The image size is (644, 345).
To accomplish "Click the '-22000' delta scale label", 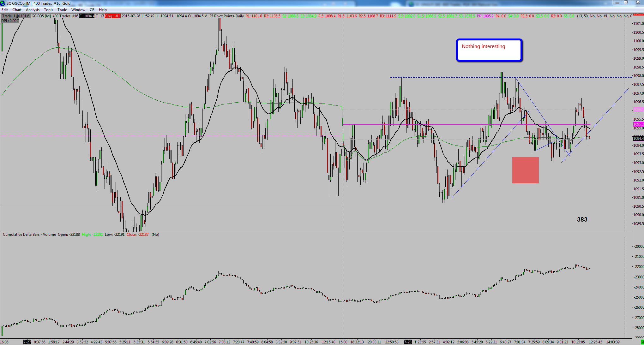I will [639, 267].
